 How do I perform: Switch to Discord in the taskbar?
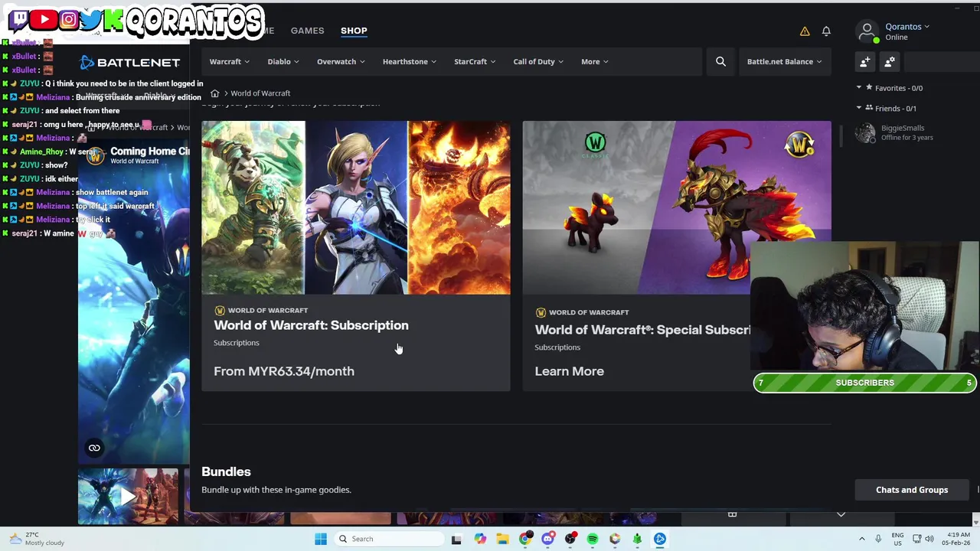pyautogui.click(x=547, y=539)
